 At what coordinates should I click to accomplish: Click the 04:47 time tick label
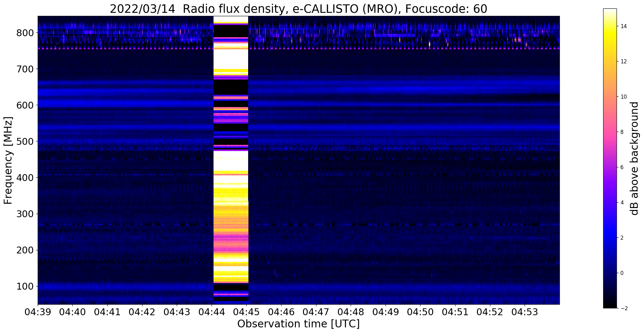pos(316,312)
